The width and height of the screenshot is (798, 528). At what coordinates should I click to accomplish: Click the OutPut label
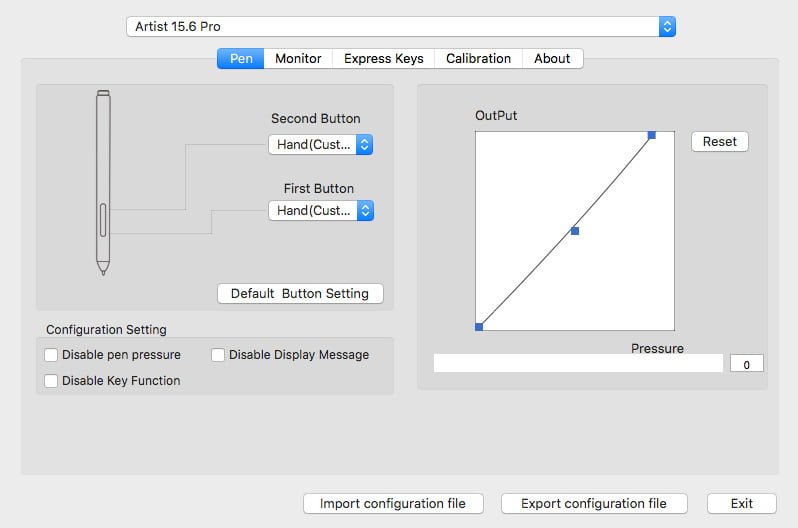pyautogui.click(x=496, y=116)
